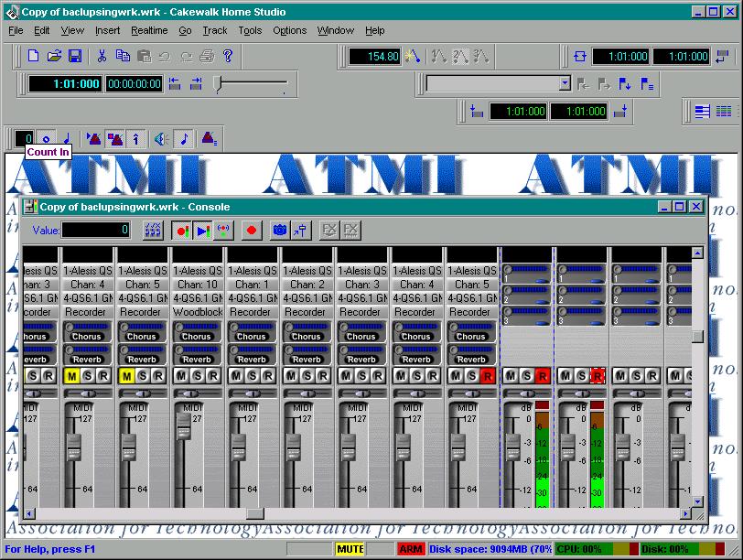Open the marker combo box dropdown arrow

coord(565,84)
